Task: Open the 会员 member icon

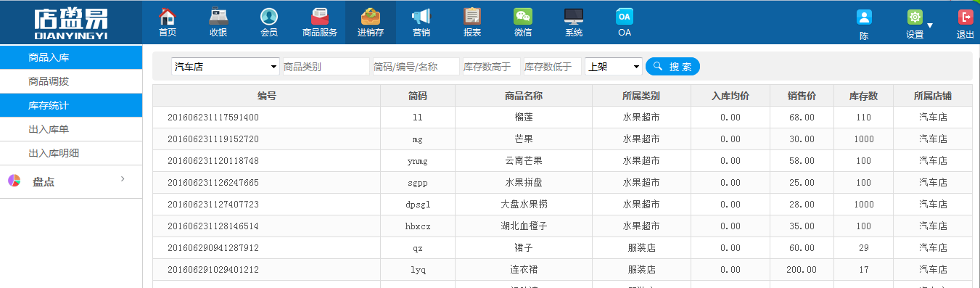Action: (269, 16)
